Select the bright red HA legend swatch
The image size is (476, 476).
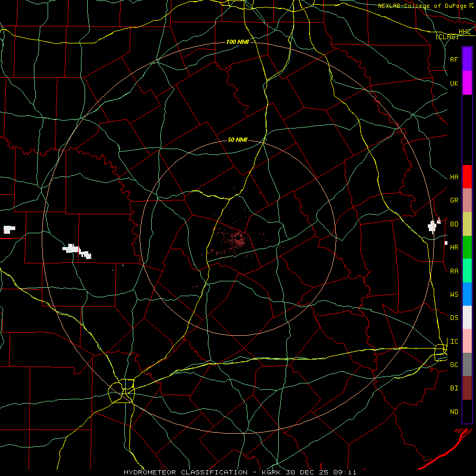[x=467, y=177]
